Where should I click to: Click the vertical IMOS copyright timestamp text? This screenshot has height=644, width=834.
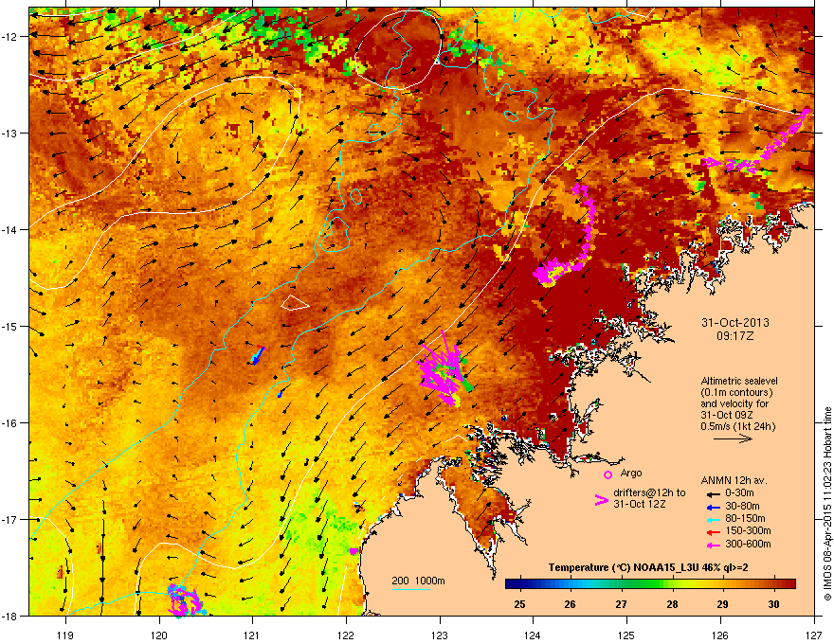827,504
